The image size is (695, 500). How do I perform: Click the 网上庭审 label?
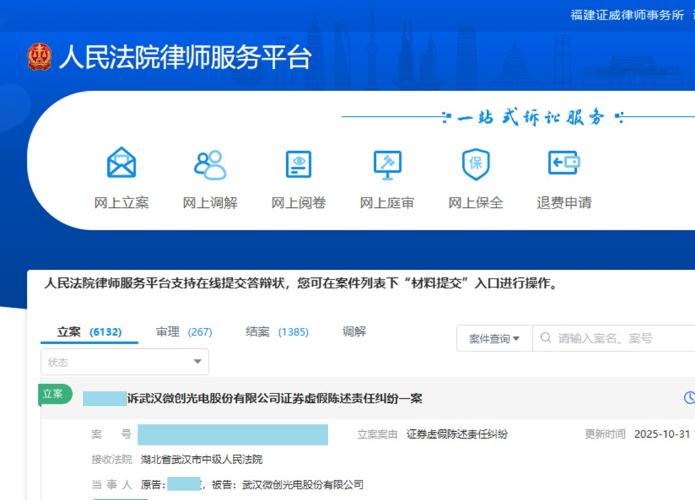tap(387, 203)
